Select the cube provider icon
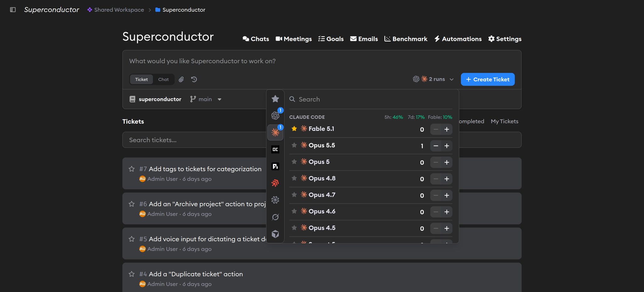The width and height of the screenshot is (644, 292). (x=275, y=234)
